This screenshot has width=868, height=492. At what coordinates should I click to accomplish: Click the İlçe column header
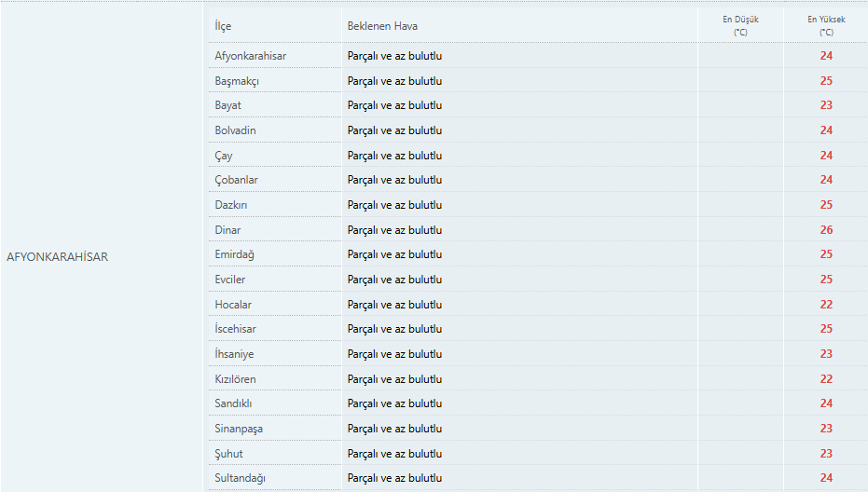pos(223,26)
